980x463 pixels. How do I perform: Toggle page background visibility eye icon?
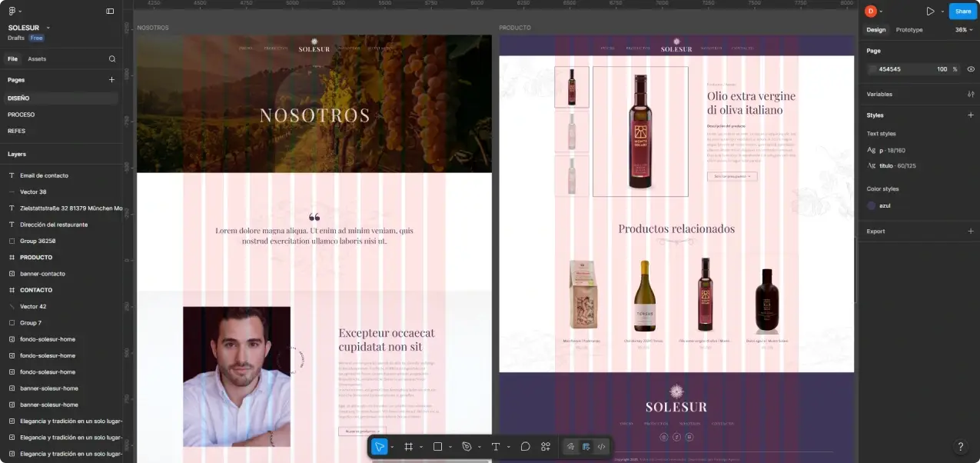click(x=971, y=69)
